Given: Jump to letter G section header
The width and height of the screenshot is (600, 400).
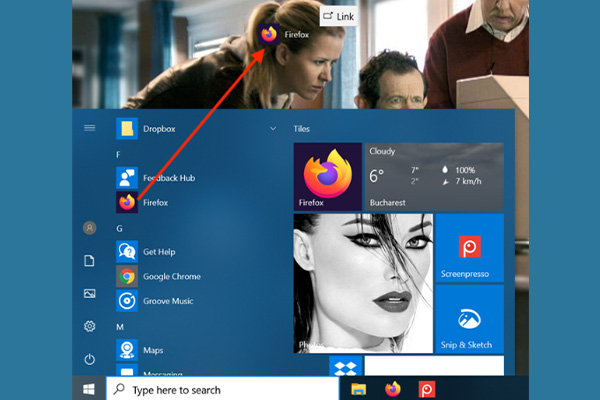Looking at the screenshot, I should (x=119, y=229).
